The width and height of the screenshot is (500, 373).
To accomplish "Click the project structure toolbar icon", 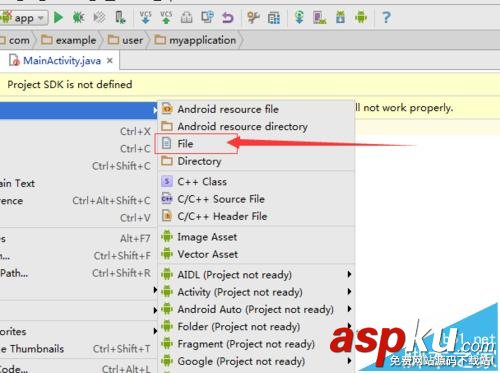I will [274, 17].
